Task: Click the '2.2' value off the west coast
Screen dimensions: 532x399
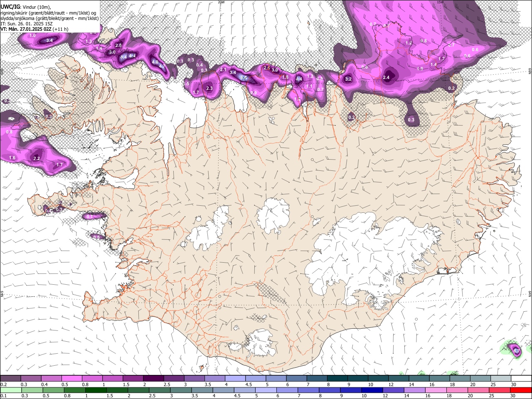Action: click(x=37, y=158)
